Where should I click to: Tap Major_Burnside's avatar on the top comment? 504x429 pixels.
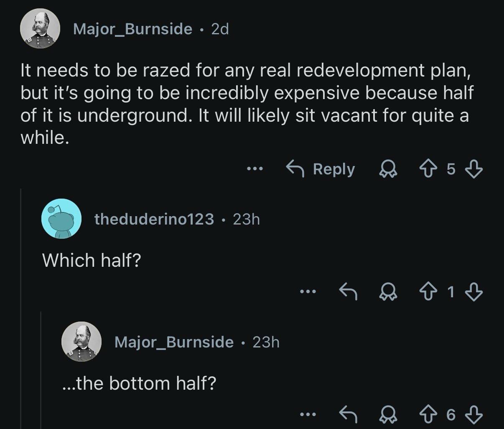[x=41, y=29]
